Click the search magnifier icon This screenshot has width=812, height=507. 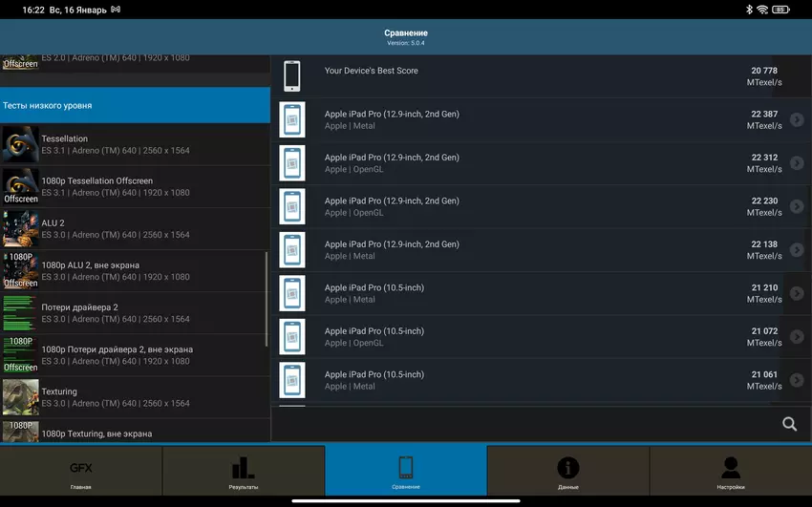[789, 425]
